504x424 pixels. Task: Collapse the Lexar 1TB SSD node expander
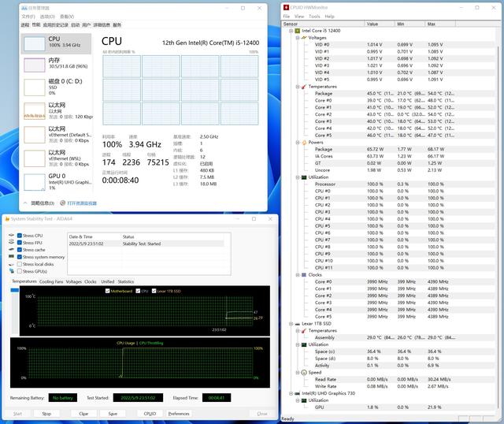click(x=291, y=324)
